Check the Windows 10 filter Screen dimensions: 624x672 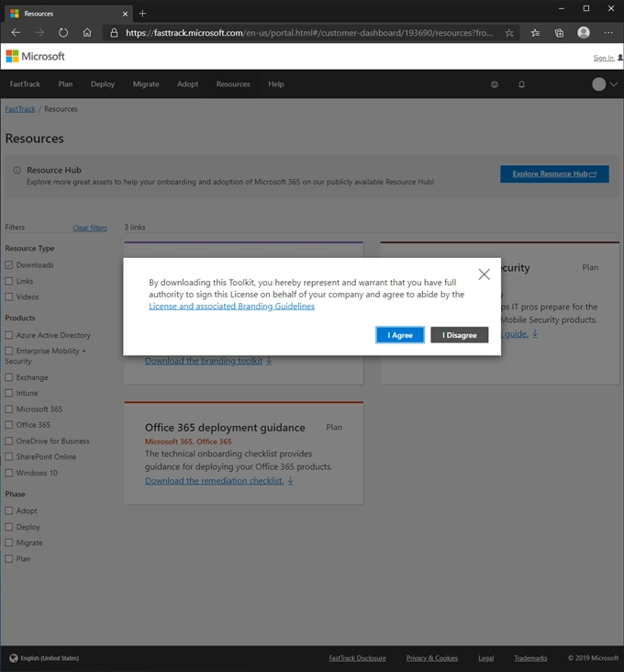[x=9, y=473]
